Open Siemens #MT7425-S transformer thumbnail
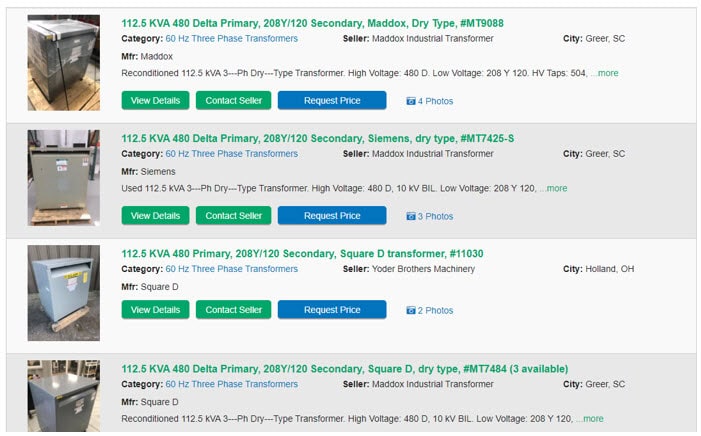701x436 pixels. pos(63,178)
